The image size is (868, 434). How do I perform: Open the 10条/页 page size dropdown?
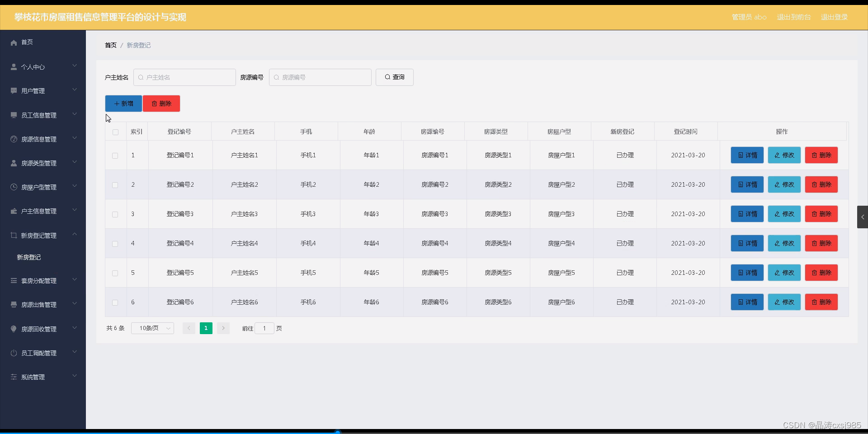click(152, 328)
